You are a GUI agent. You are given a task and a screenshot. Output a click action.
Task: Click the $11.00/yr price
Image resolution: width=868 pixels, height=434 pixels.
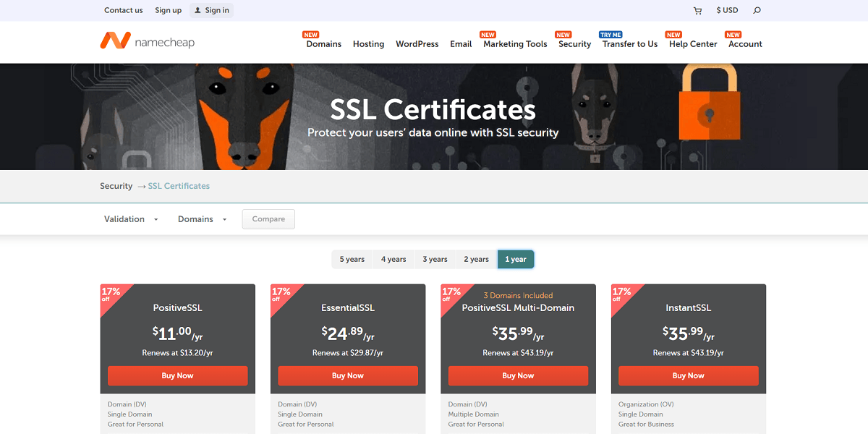(x=178, y=333)
